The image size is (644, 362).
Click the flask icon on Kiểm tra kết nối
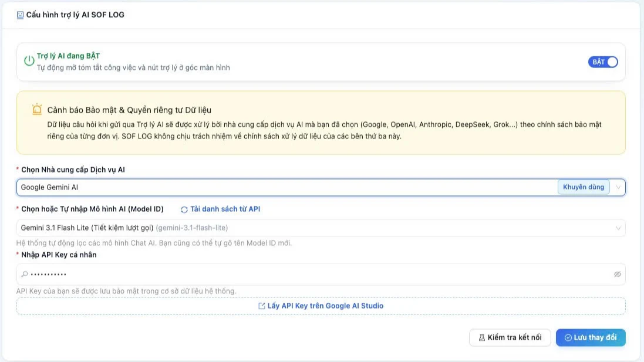482,338
